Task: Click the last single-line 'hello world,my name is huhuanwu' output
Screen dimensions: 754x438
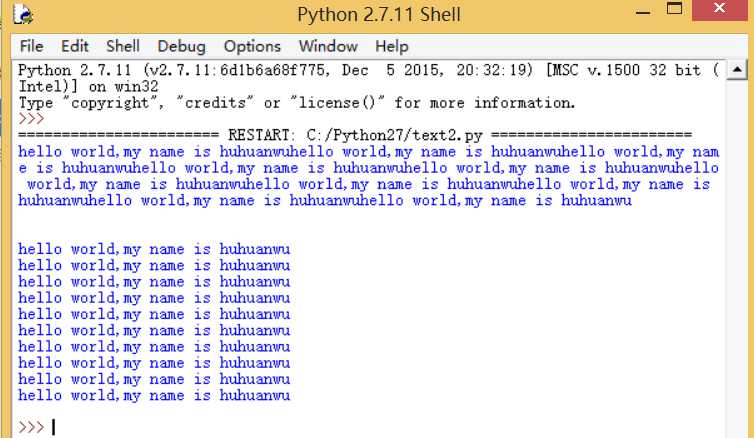Action: click(154, 395)
